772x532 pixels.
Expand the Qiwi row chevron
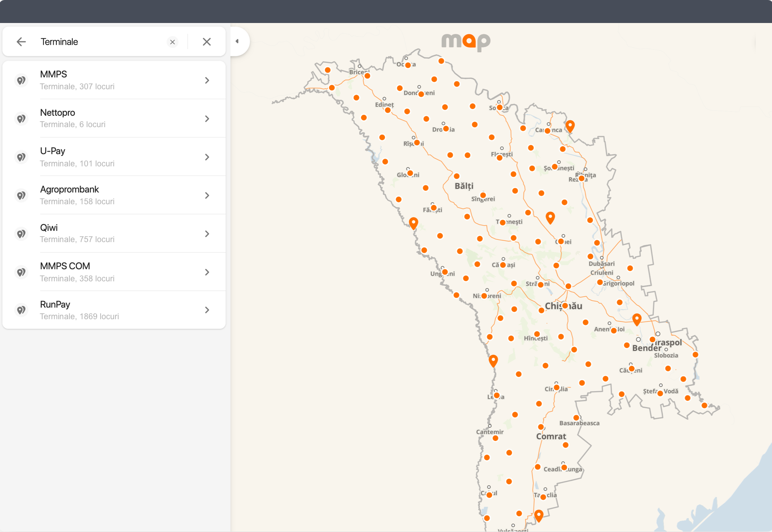[207, 234]
